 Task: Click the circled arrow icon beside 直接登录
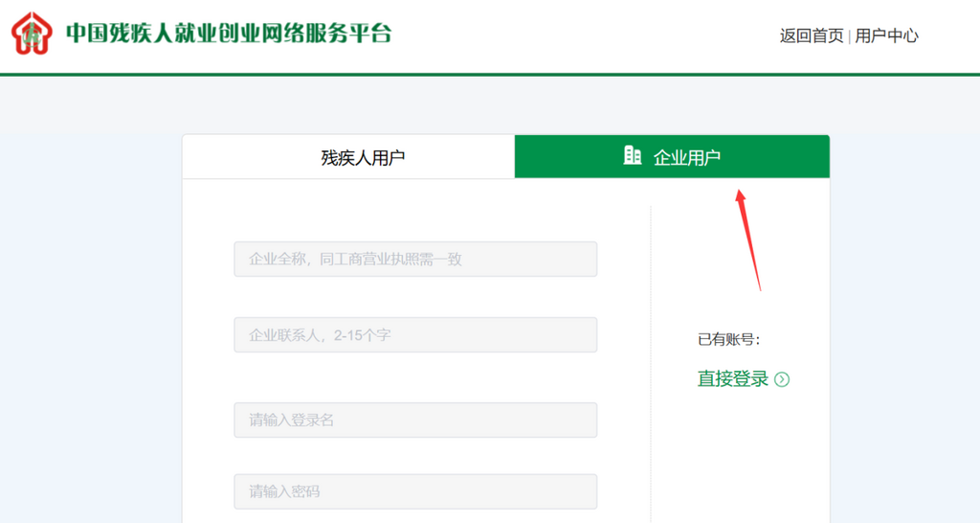tap(782, 379)
